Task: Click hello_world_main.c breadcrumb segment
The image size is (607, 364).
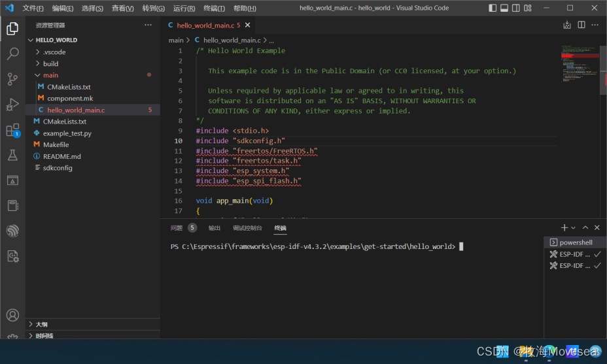Action: (232, 41)
